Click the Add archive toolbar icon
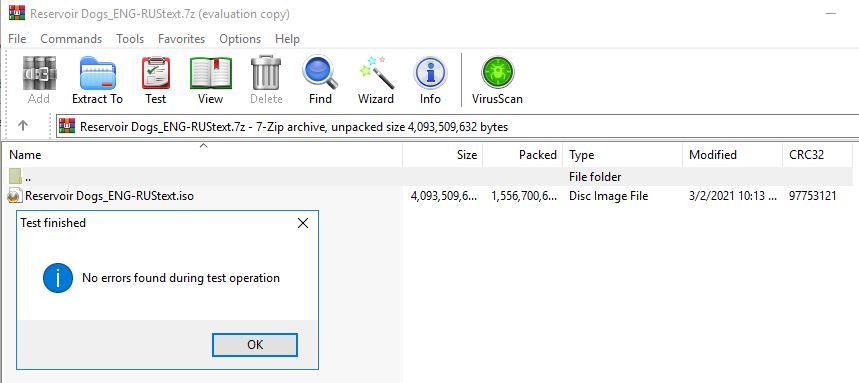859x383 pixels. click(39, 73)
